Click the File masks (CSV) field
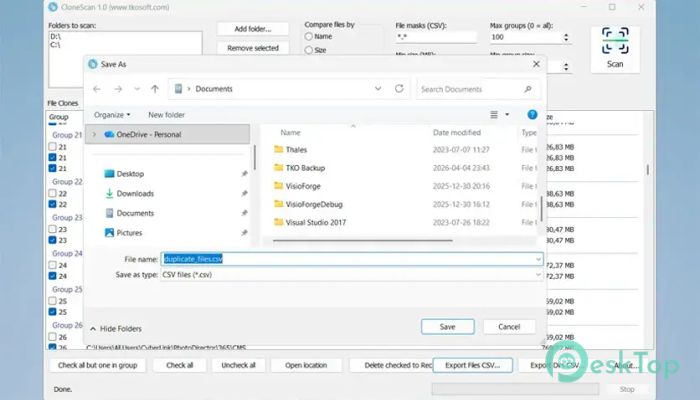This screenshot has height=400, width=700. (x=436, y=37)
